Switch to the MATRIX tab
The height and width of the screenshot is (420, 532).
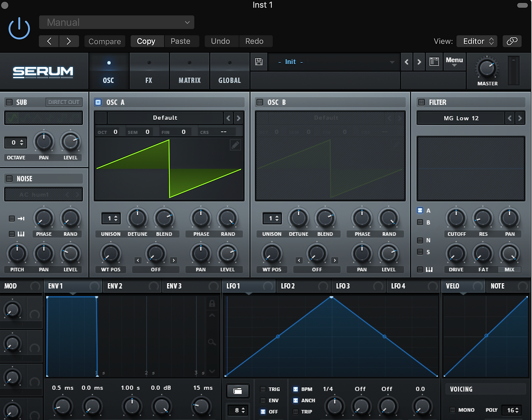190,71
